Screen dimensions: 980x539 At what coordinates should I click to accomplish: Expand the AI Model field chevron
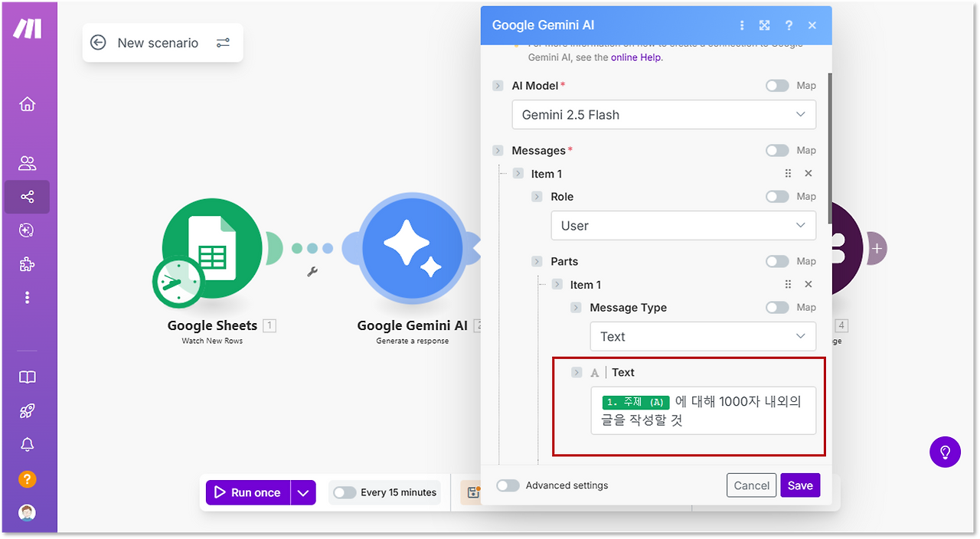click(x=498, y=86)
